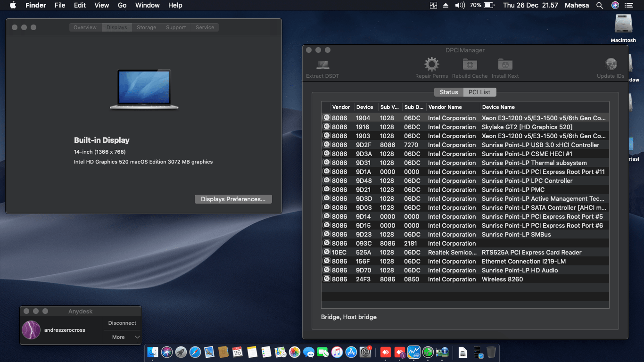Select the Displays tab
This screenshot has width=644, height=362.
[x=116, y=27]
